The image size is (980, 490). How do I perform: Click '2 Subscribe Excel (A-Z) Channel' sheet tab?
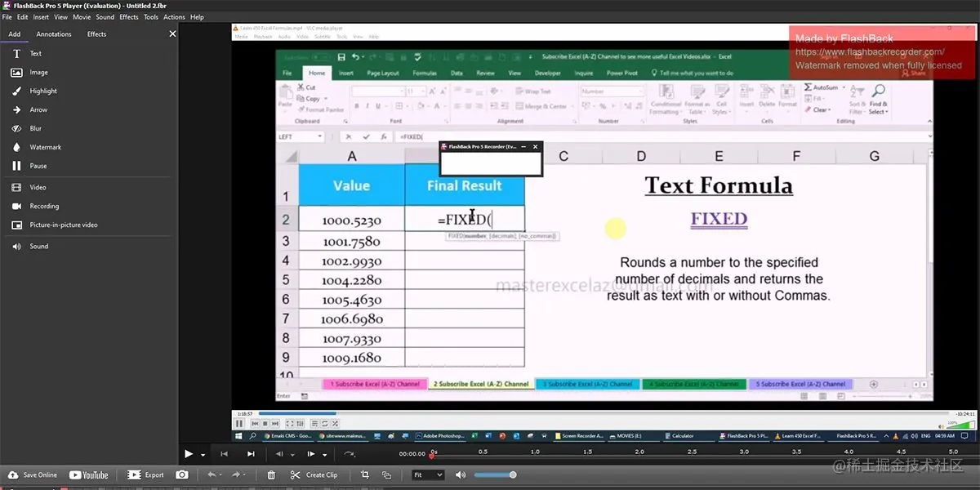[x=481, y=384]
